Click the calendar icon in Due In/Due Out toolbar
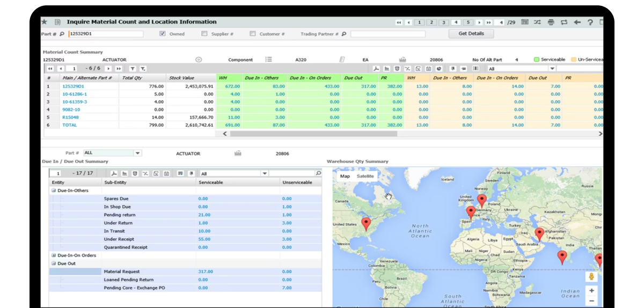This screenshot has height=308, width=644. (166, 173)
